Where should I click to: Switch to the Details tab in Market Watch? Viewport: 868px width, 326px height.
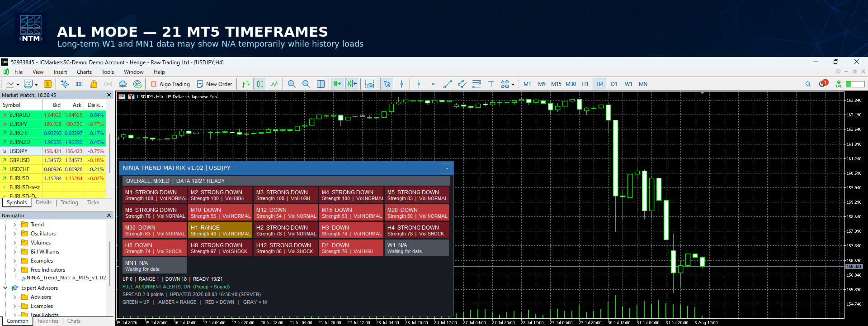coord(43,202)
